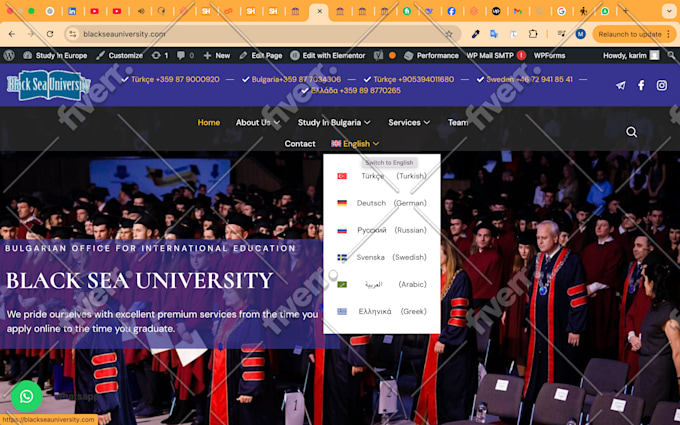Go back in the browser
Image resolution: width=680 pixels, height=425 pixels.
(x=12, y=34)
